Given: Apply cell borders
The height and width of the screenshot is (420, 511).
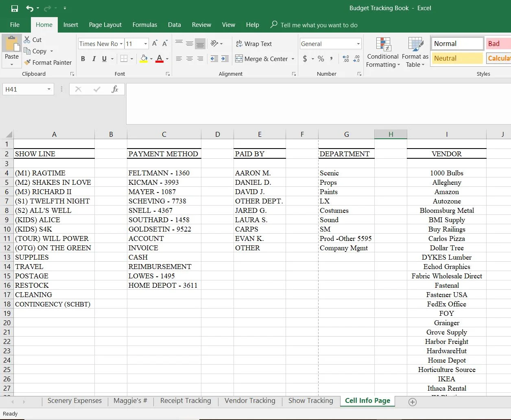Looking at the screenshot, I should click(124, 59).
